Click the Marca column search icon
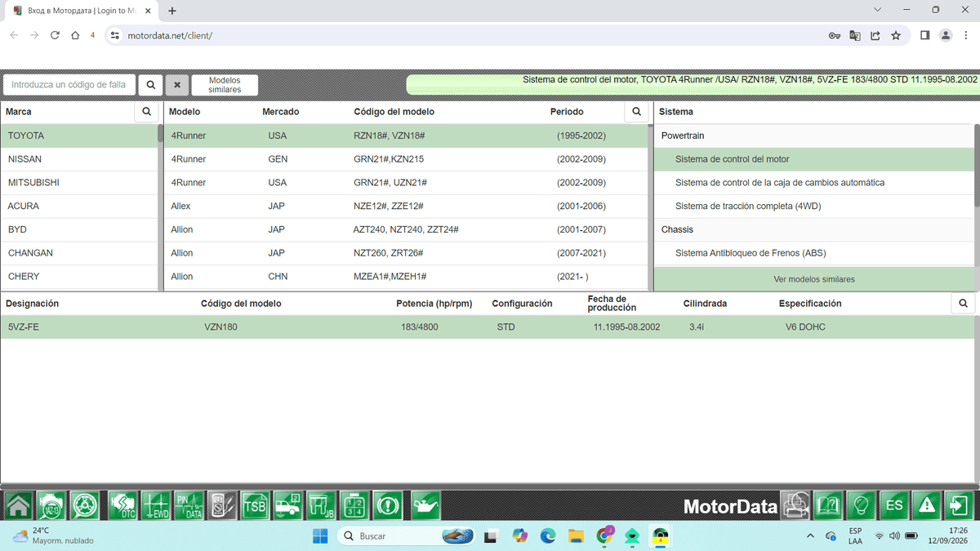The height and width of the screenshot is (551, 980). pos(146,112)
